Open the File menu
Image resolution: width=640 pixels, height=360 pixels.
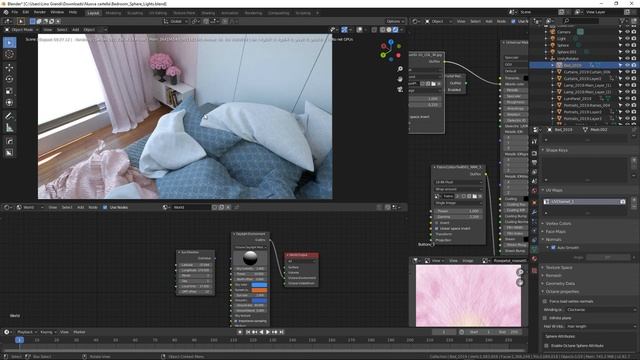coord(15,13)
